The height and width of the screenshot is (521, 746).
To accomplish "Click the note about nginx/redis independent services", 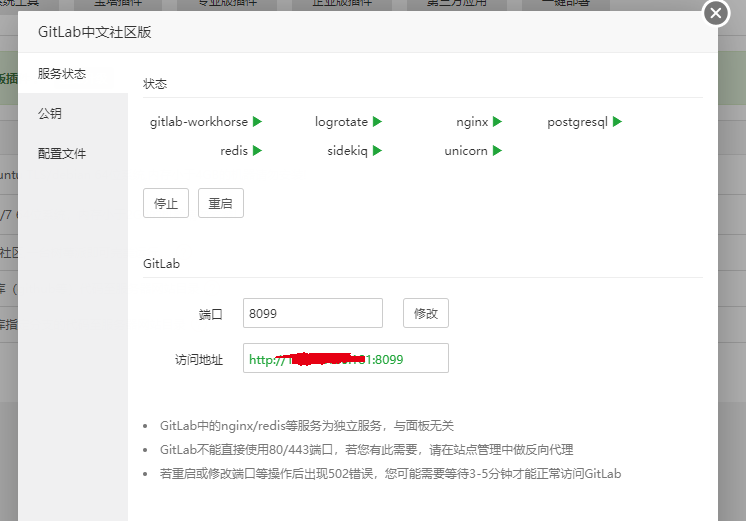I will (306, 425).
